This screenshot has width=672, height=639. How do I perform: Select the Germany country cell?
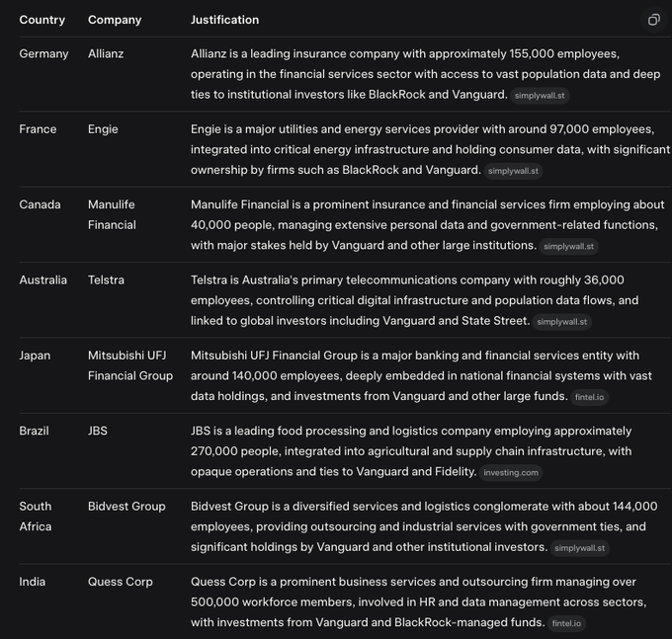(x=44, y=53)
